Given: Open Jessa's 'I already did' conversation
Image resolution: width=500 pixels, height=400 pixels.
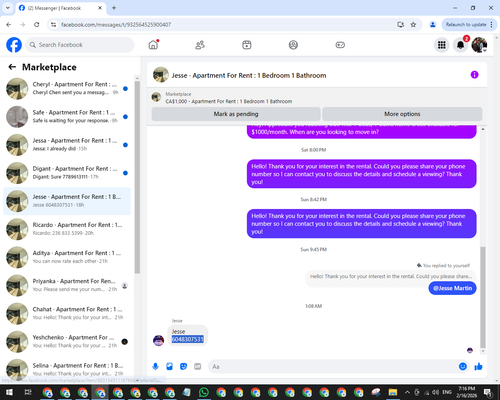Looking at the screenshot, I should (x=67, y=145).
